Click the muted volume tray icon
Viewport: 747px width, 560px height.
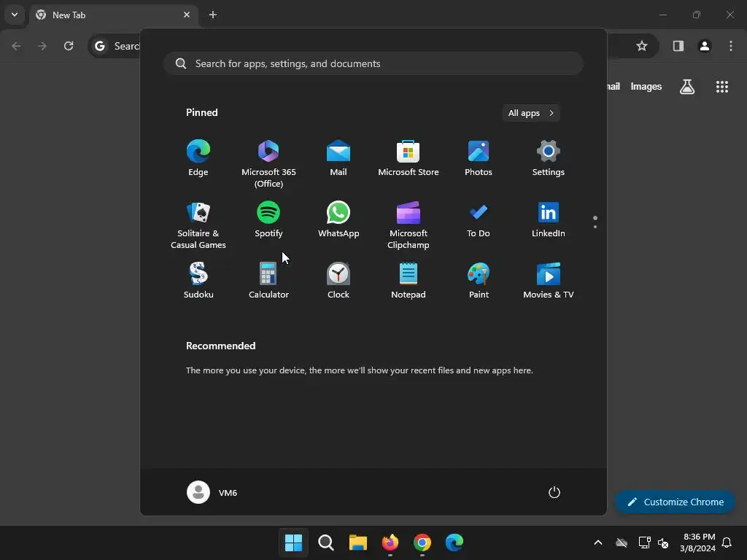(663, 542)
